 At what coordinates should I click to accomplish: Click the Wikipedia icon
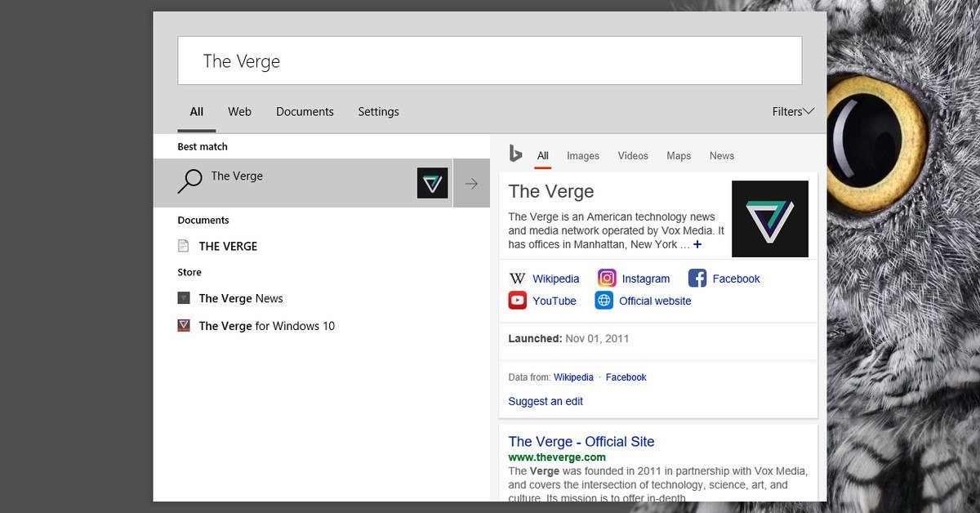click(x=517, y=279)
